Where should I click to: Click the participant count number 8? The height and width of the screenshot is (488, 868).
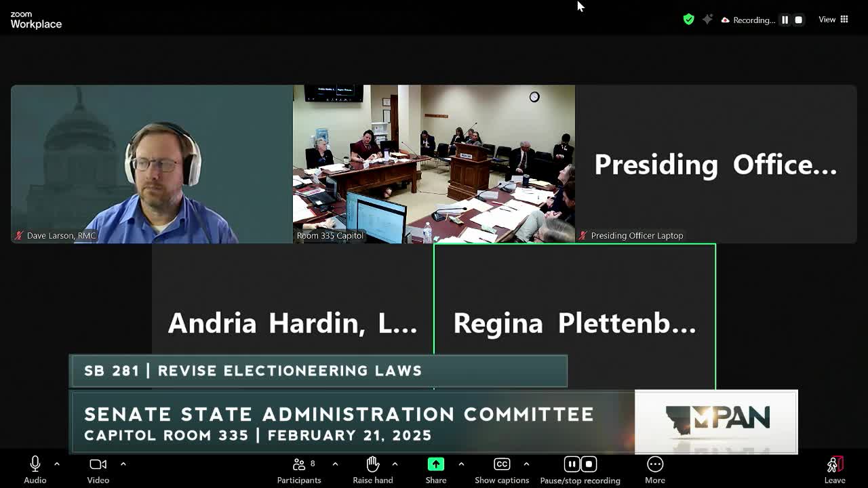313,464
